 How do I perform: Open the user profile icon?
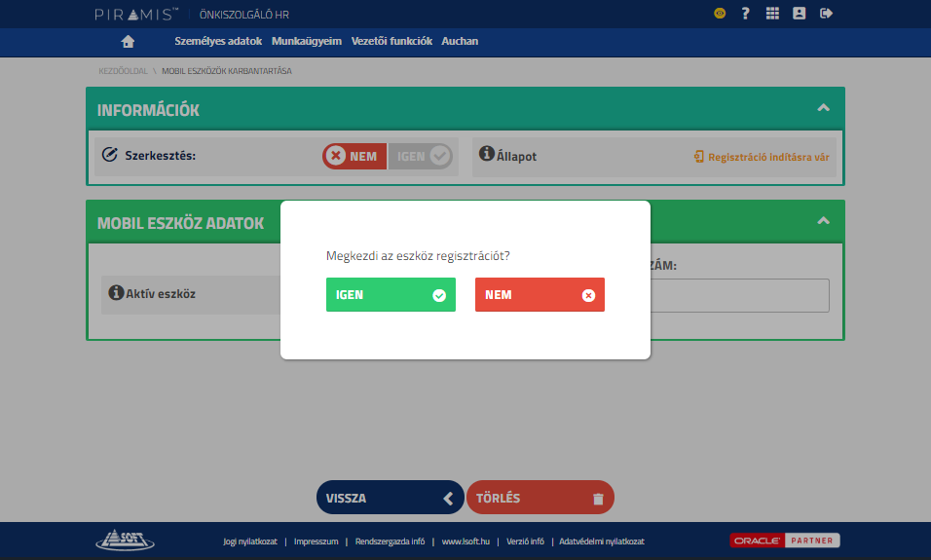[x=800, y=14]
